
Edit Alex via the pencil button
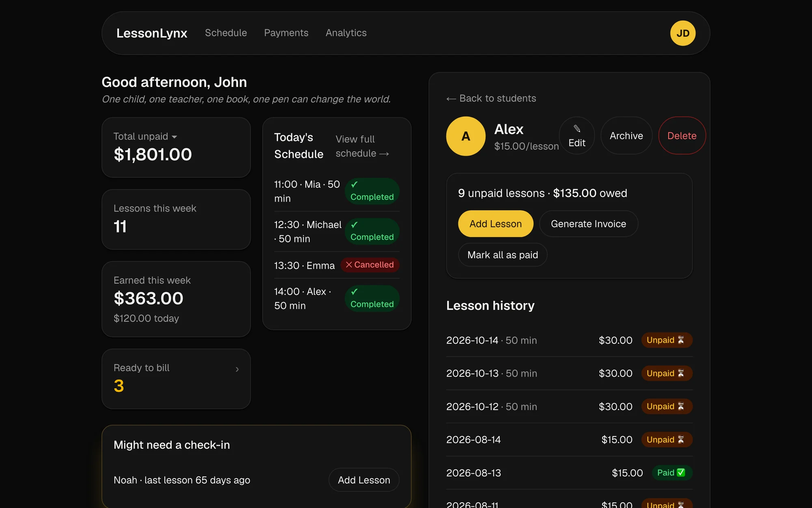click(x=577, y=136)
